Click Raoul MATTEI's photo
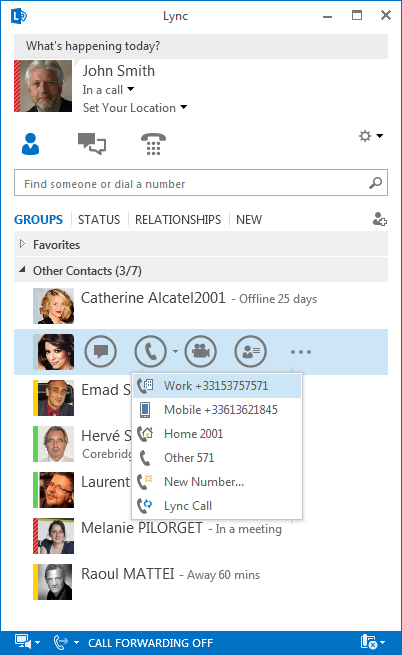The height and width of the screenshot is (655, 402). [56, 581]
